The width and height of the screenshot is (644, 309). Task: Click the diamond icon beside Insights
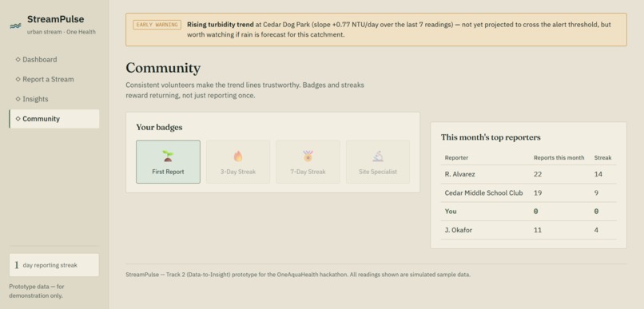[x=18, y=99]
